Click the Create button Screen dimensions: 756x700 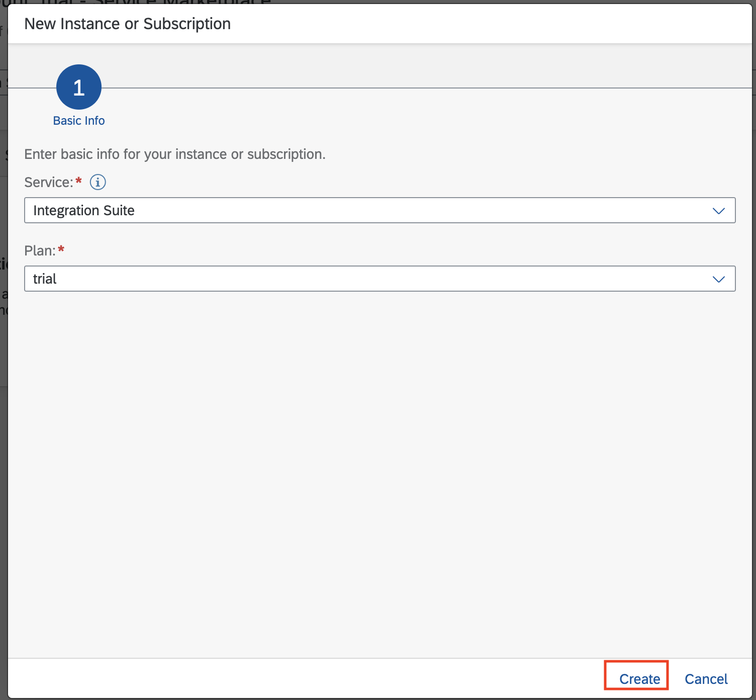(x=639, y=679)
